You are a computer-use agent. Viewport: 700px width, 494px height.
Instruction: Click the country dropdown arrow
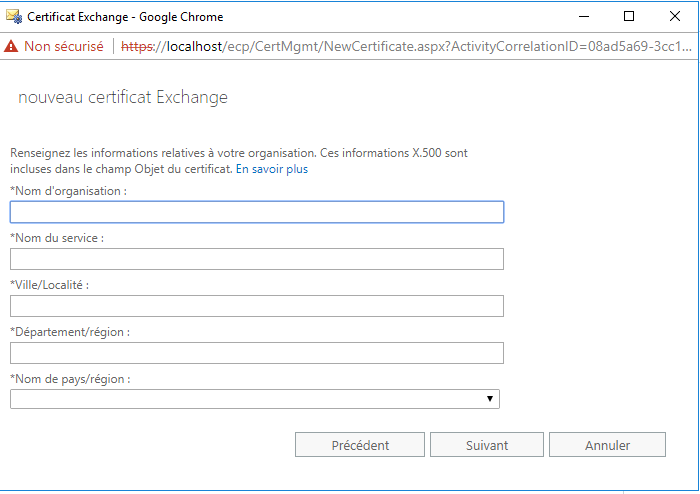pyautogui.click(x=490, y=399)
